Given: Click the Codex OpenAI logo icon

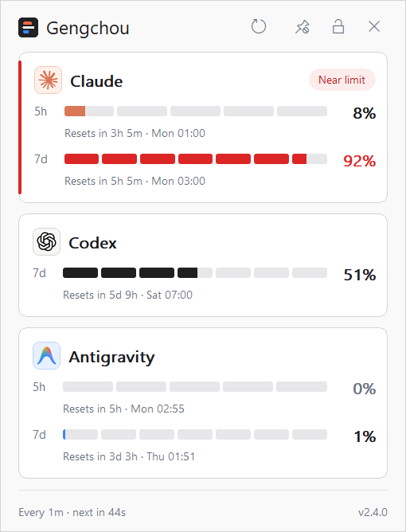Looking at the screenshot, I should tap(46, 242).
